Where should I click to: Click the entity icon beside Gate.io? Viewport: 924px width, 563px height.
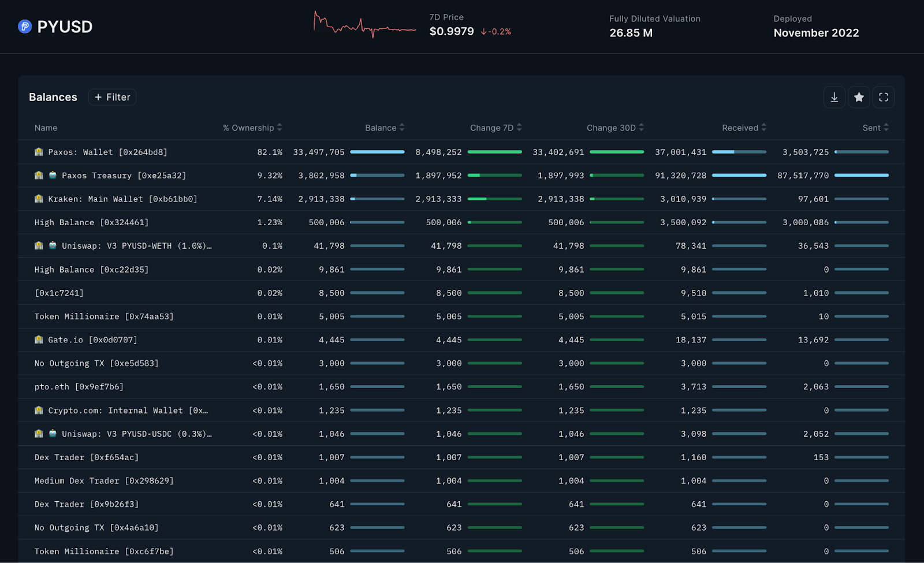coord(39,340)
